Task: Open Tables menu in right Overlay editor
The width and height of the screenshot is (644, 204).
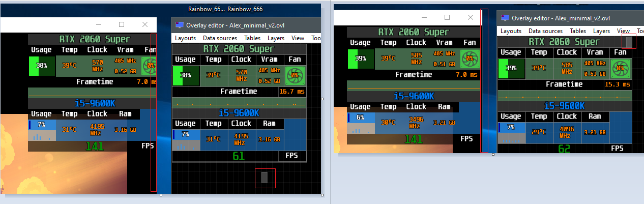Action: (578, 31)
